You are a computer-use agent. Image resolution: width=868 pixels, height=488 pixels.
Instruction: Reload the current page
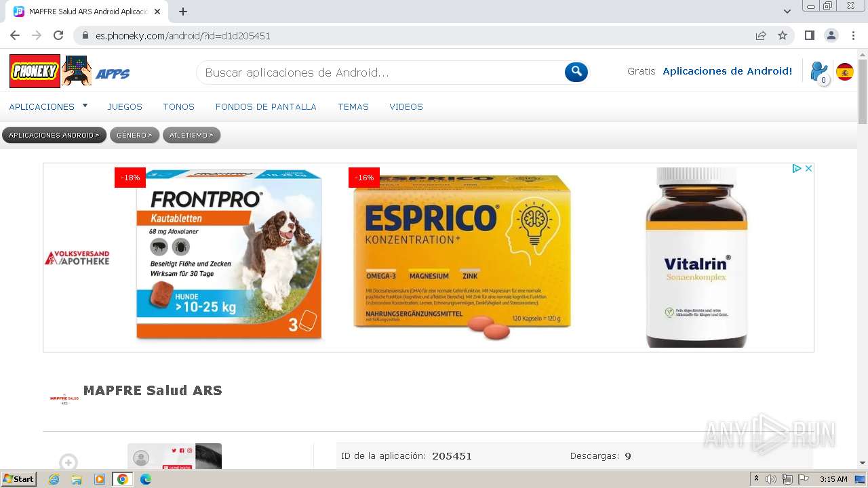click(58, 35)
